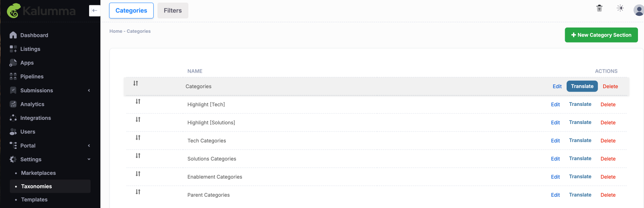Screen dimensions: 644x208
Task: Go to Listings in the sidebar
Action: tap(30, 49)
